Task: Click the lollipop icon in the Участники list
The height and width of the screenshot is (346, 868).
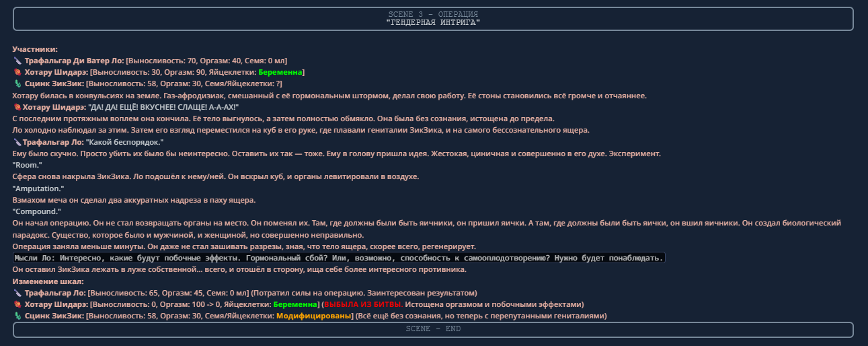Action: coord(17,72)
